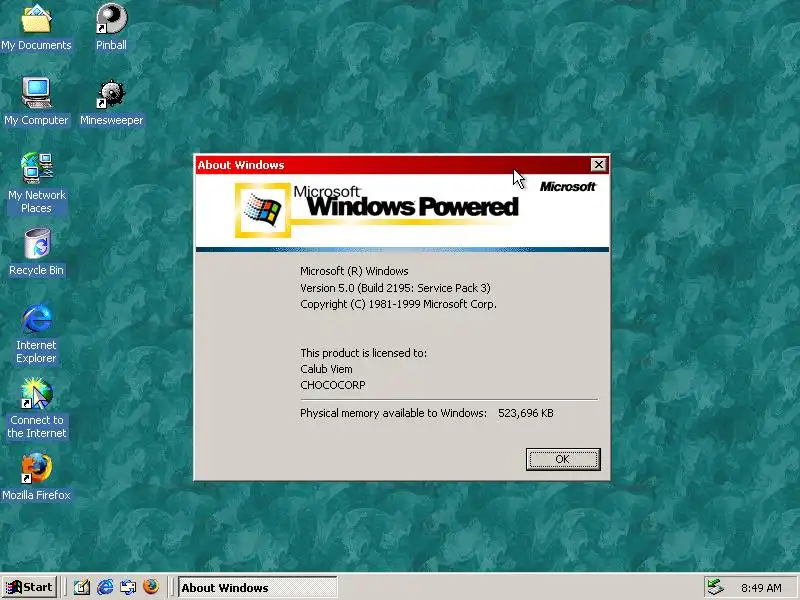Click the '523,696 KB' memory value
This screenshot has width=800, height=600.
point(526,413)
